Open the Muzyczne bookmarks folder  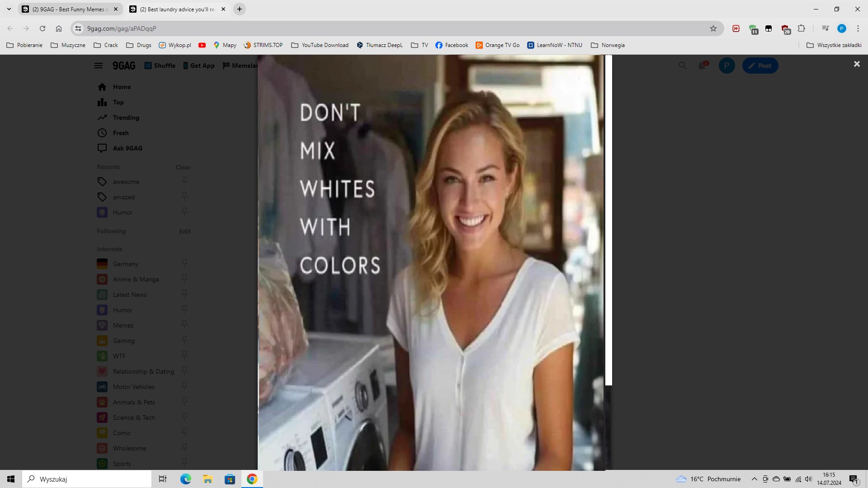tap(68, 45)
